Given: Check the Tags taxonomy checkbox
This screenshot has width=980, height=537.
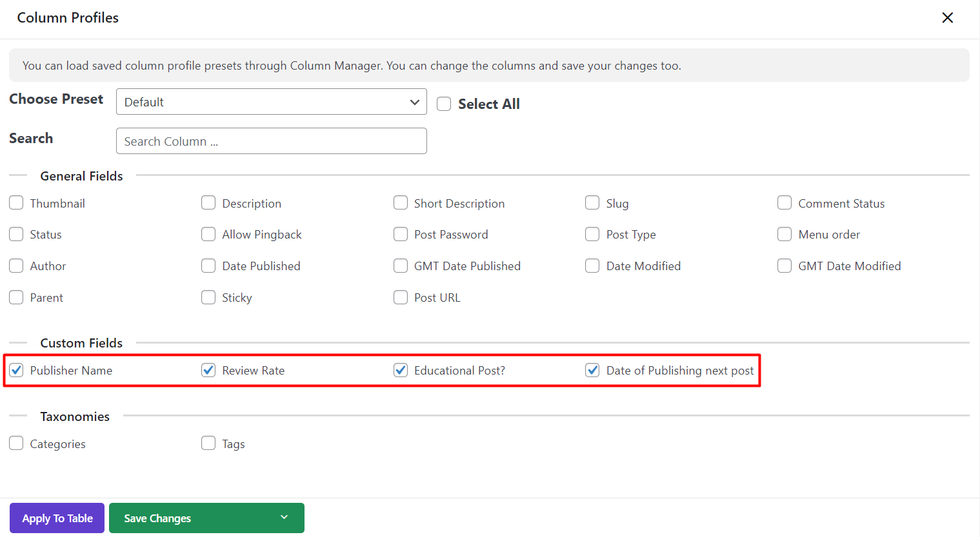Looking at the screenshot, I should click(208, 444).
